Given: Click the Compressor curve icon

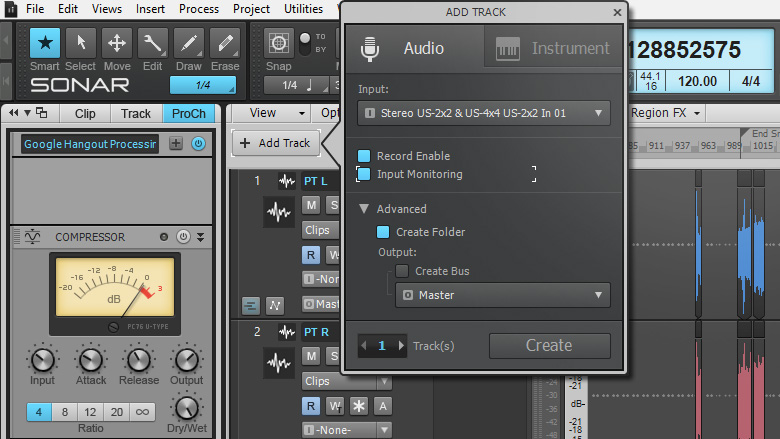Looking at the screenshot, I should pyautogui.click(x=32, y=237).
